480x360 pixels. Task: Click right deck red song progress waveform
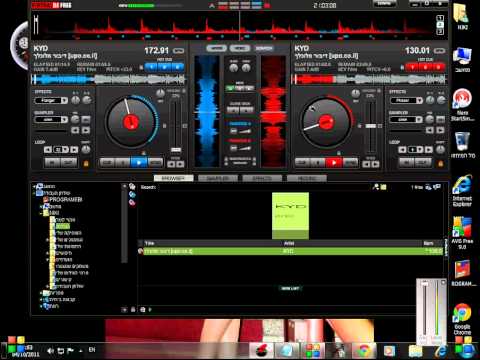369,80
